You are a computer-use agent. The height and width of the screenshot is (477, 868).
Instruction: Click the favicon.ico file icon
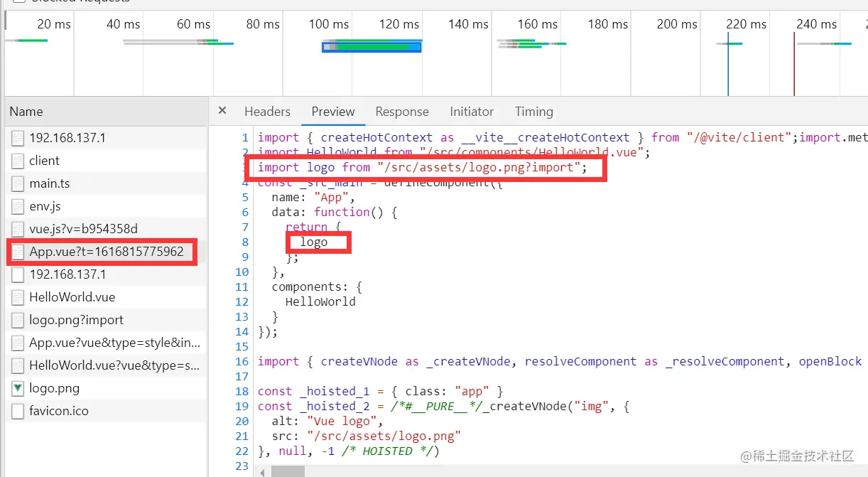[17, 411]
